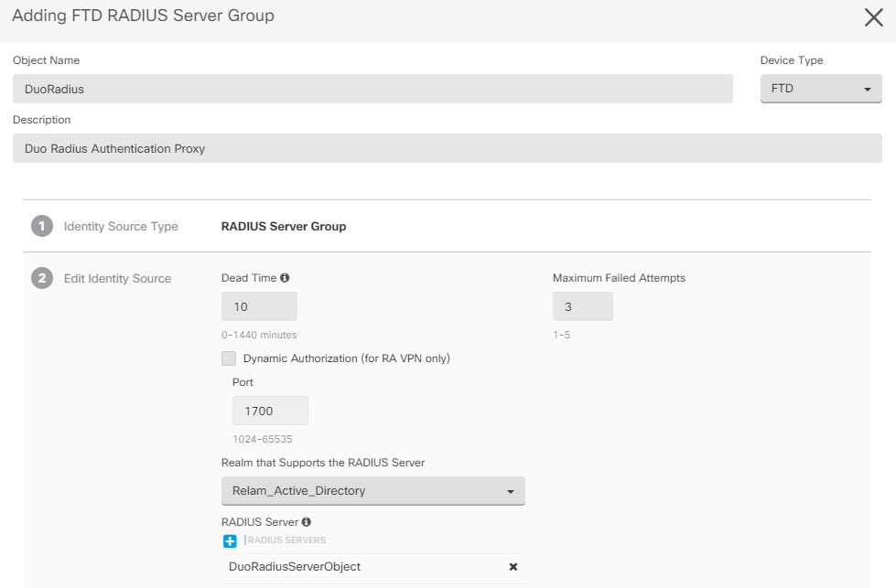This screenshot has height=588, width=896.
Task: Add a RADIUS server with plus icon
Action: click(x=231, y=540)
